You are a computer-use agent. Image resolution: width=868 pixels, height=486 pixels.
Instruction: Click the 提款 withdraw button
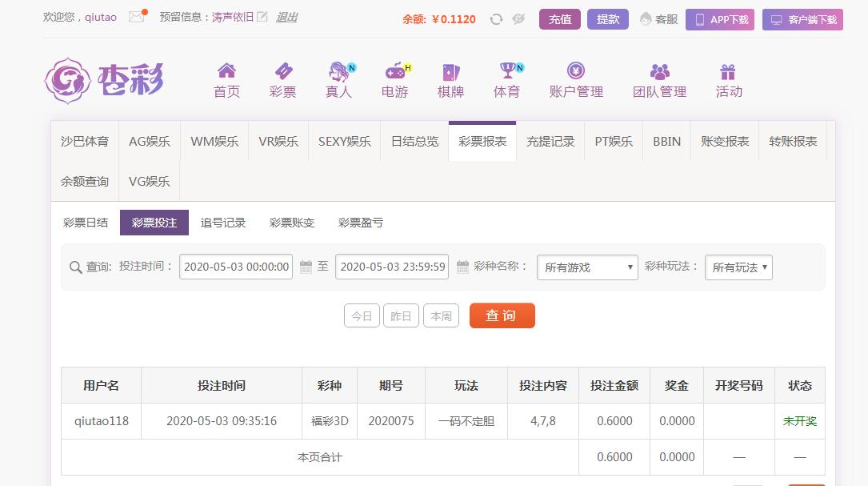(x=608, y=19)
